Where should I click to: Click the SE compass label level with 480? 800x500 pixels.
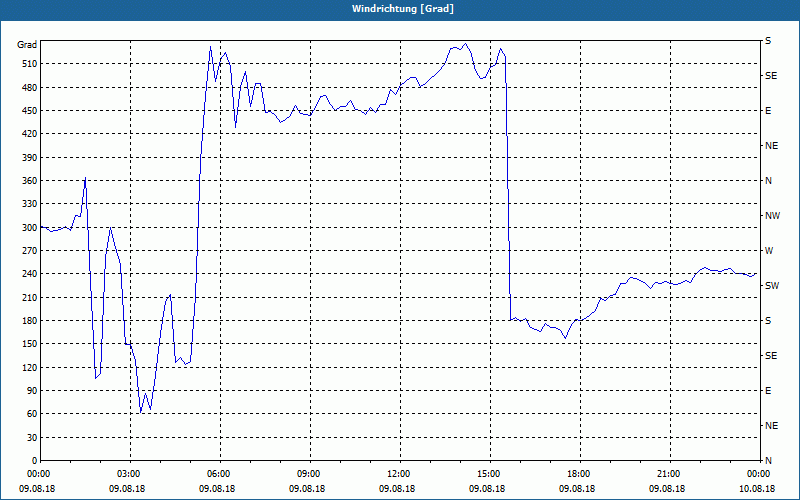(771, 76)
